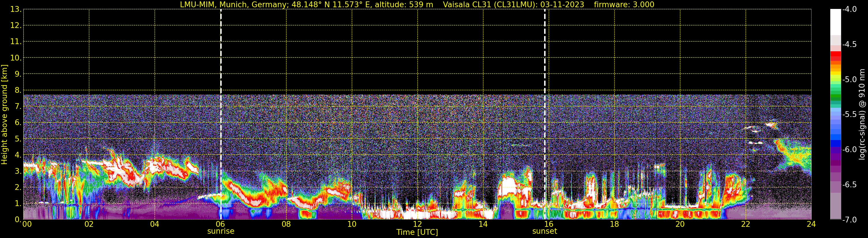This screenshot has height=238, width=868.
Task: Click the sunset dashed line marker
Action: (x=544, y=114)
